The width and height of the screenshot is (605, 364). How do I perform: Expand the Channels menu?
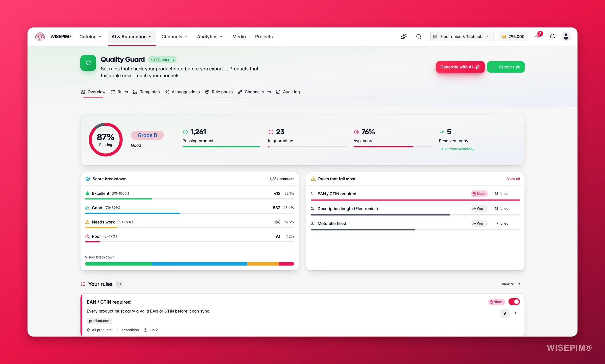[x=174, y=37]
